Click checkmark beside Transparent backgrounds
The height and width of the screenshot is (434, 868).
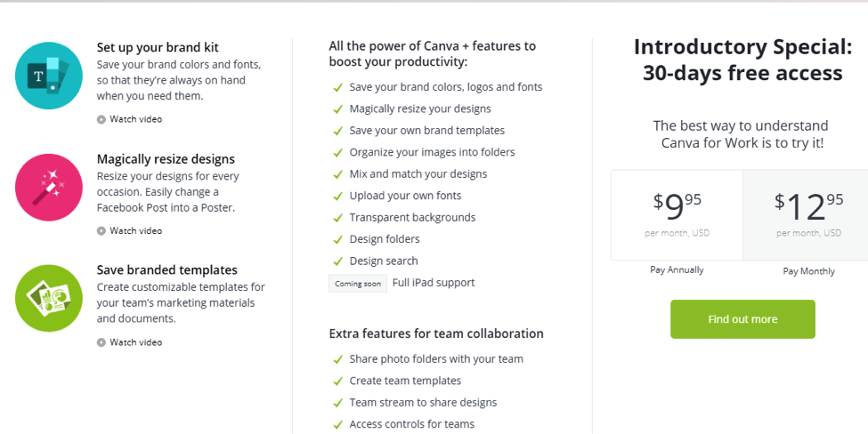pyautogui.click(x=337, y=218)
